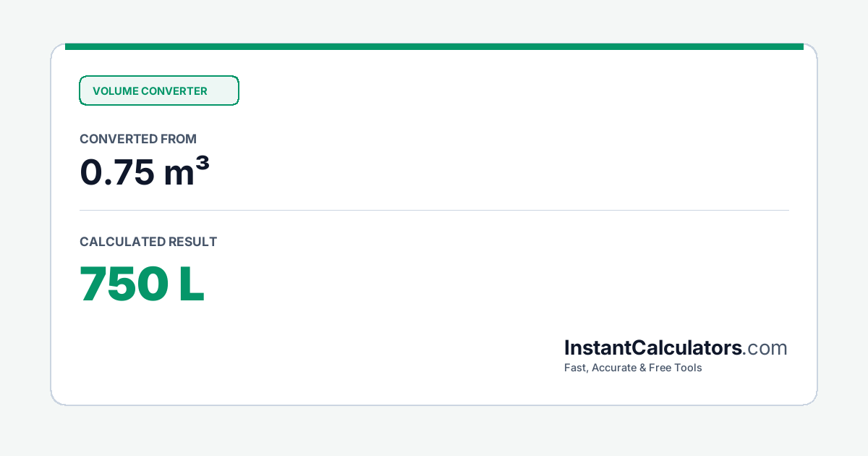Click the word Accurate in the tagline

614,368
